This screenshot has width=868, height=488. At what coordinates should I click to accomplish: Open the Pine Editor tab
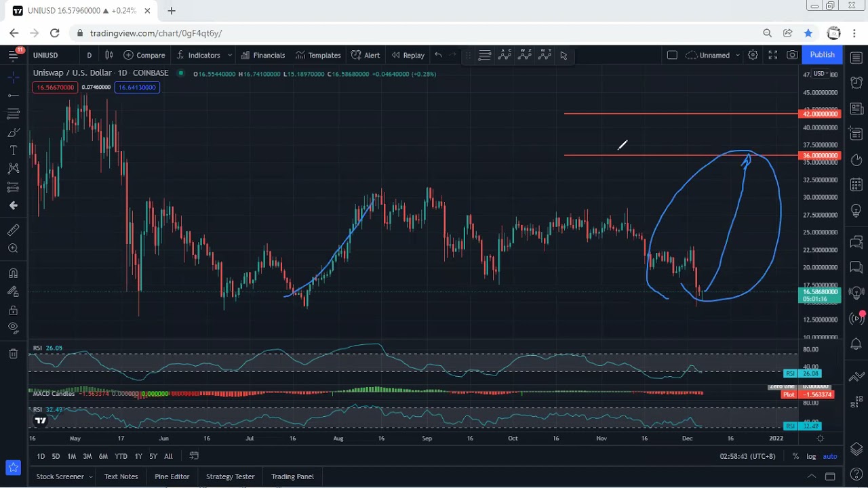click(172, 476)
